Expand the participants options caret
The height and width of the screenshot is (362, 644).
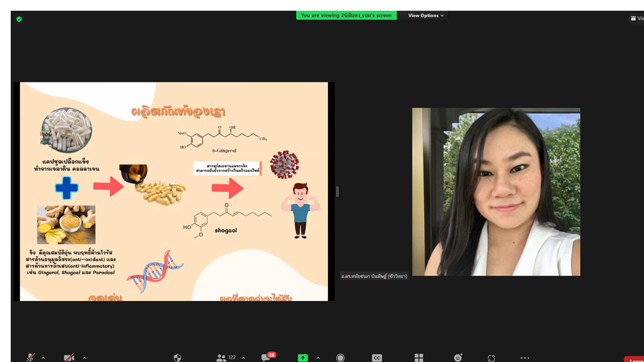pos(243,358)
